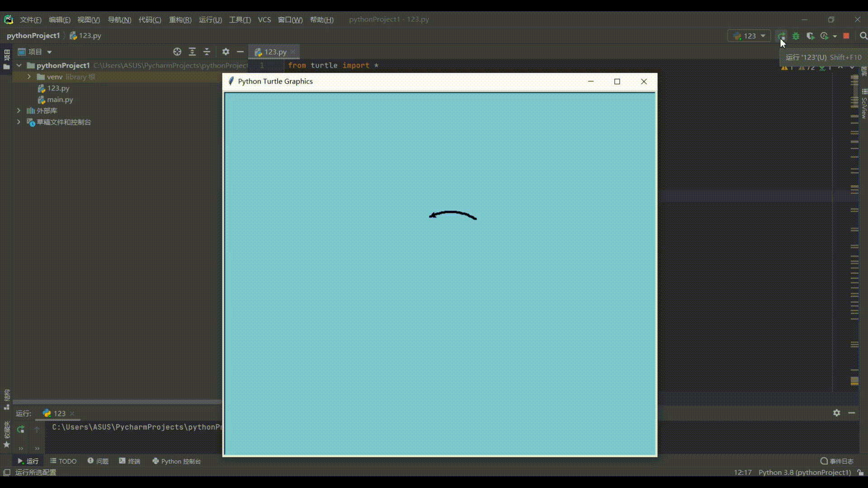
Task: Click the Run with Coverage icon
Action: click(810, 36)
